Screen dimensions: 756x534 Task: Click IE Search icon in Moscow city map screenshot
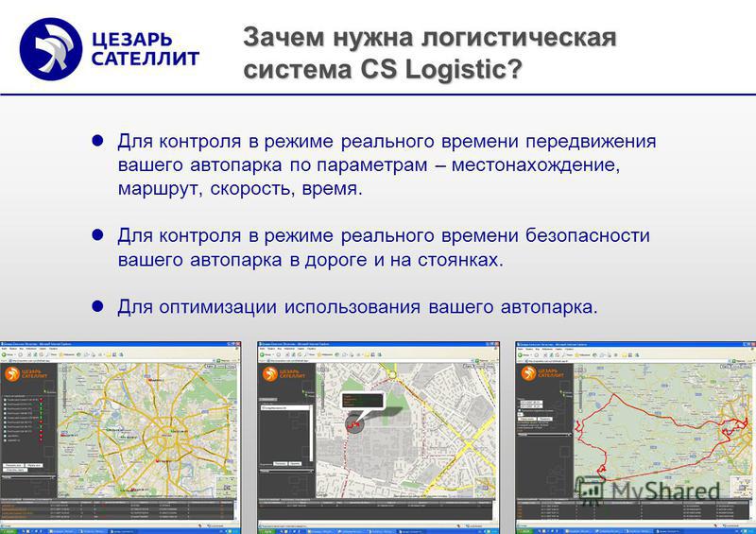(48, 354)
